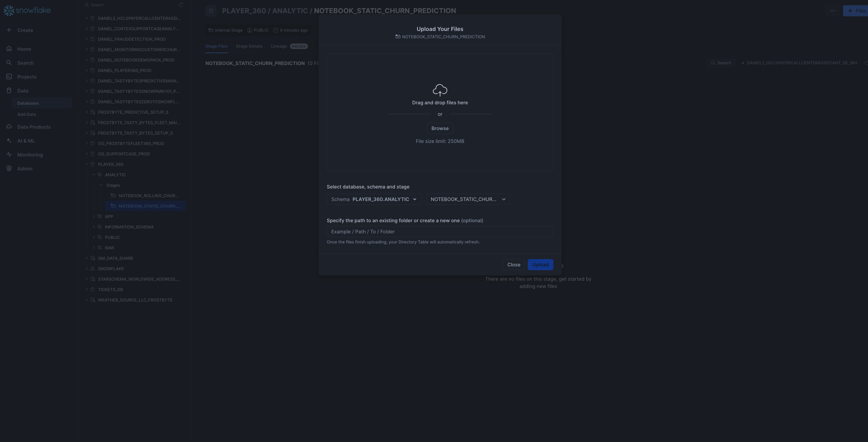This screenshot has width=868, height=442.
Task: Open the more options menu near Files
Action: pyautogui.click(x=833, y=10)
